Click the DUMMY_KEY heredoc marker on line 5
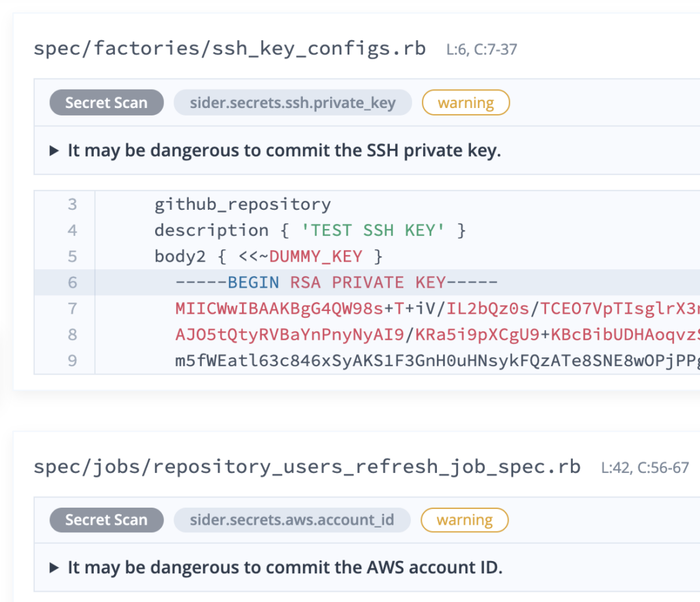 [315, 256]
